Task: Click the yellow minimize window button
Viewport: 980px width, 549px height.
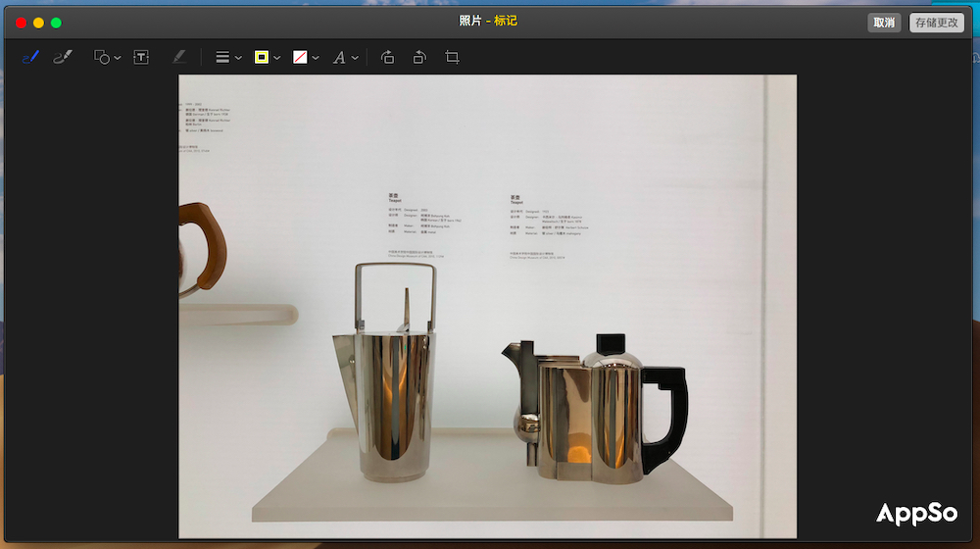Action: pyautogui.click(x=38, y=23)
